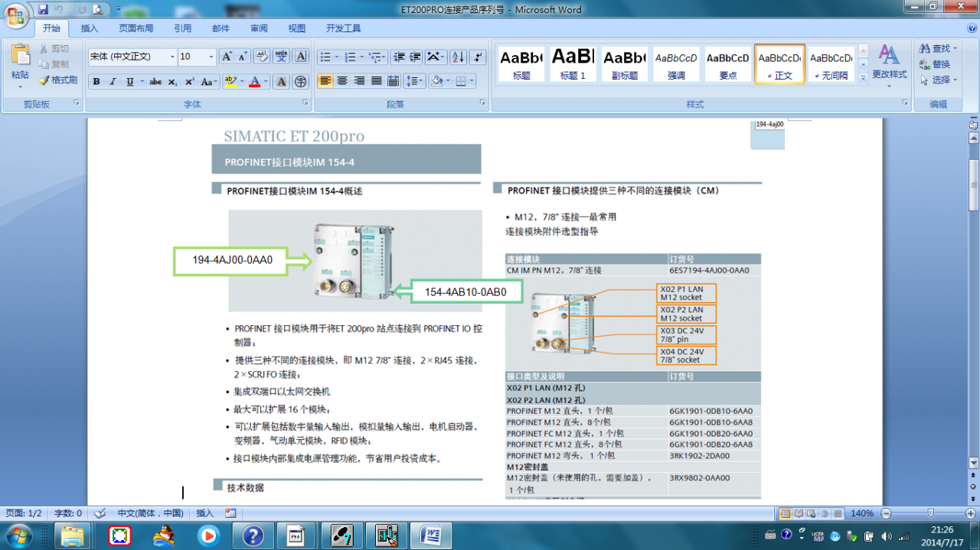Open the 审阅 ribbon tab
The width and height of the screenshot is (980, 550).
coord(259,29)
